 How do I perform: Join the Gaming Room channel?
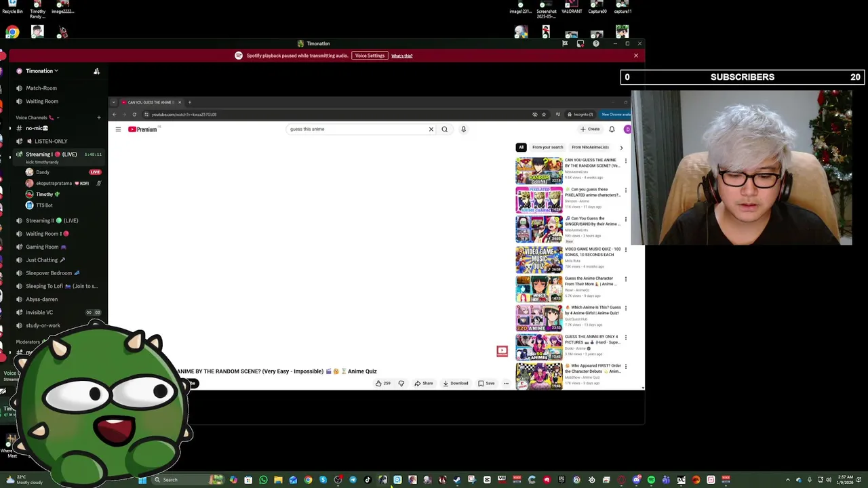[x=46, y=247]
